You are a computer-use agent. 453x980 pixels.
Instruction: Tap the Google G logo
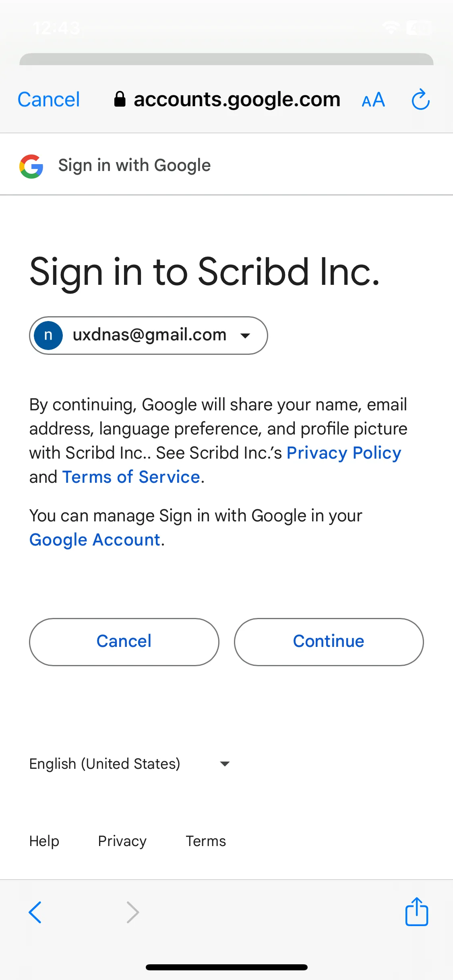coord(31,166)
